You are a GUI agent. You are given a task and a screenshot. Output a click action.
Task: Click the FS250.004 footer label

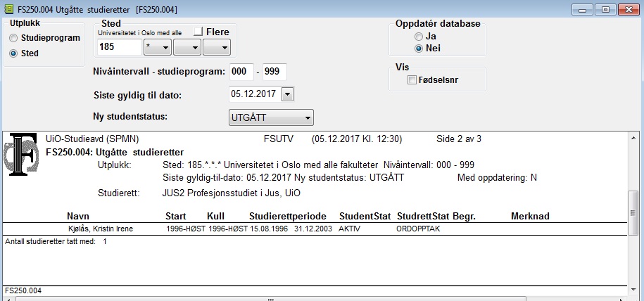pyautogui.click(x=23, y=290)
